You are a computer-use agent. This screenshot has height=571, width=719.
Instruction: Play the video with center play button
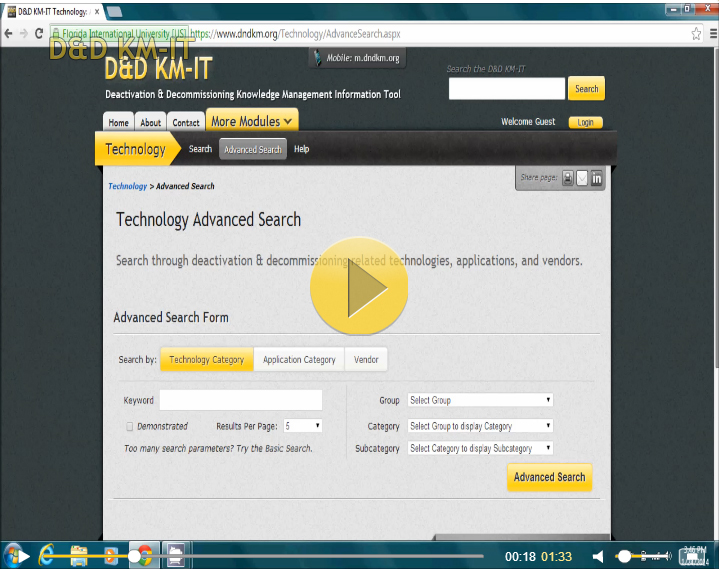tap(359, 286)
